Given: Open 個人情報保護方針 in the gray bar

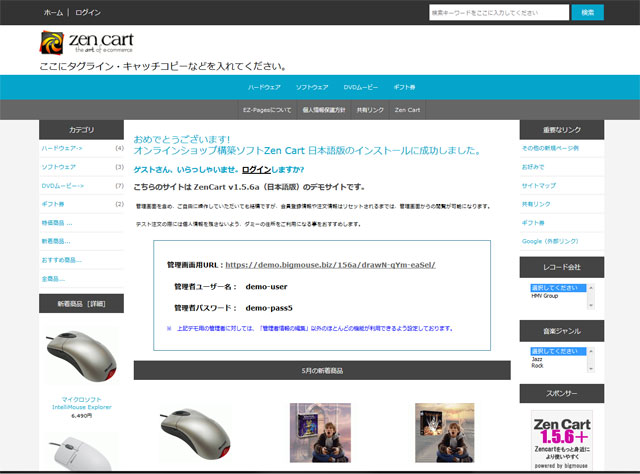Looking at the screenshot, I should pyautogui.click(x=324, y=110).
